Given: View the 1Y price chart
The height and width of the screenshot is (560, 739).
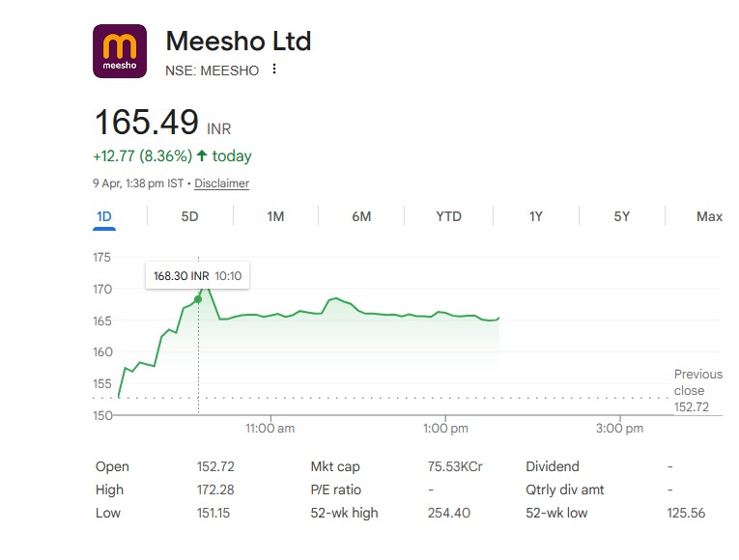Looking at the screenshot, I should [x=535, y=216].
